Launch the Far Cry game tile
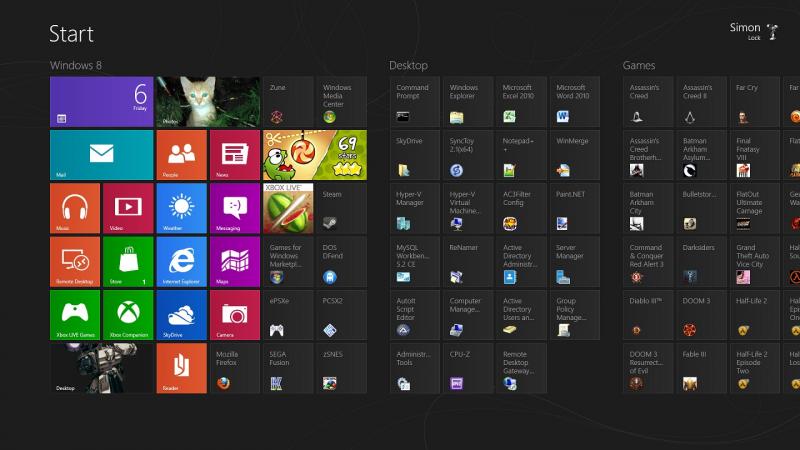 [755, 102]
